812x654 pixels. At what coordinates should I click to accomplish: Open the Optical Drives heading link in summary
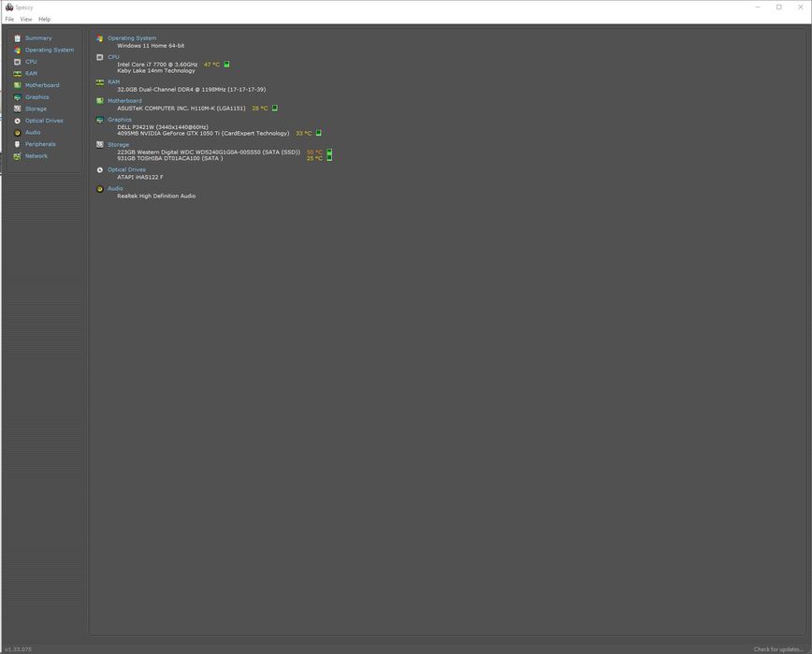tap(126, 170)
